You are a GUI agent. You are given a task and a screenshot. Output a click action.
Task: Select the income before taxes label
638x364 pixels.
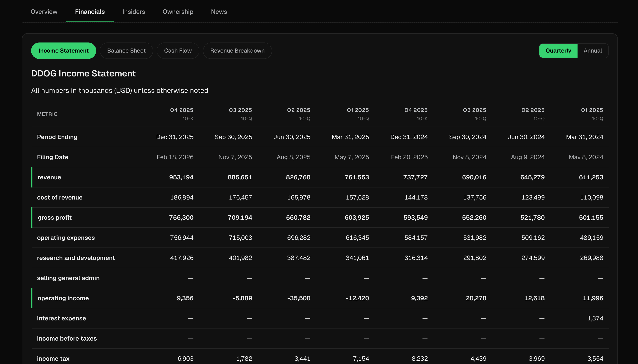tap(67, 339)
